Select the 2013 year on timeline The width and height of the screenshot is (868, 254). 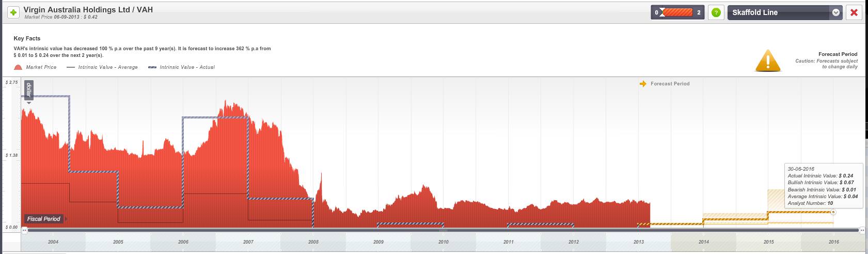638,242
